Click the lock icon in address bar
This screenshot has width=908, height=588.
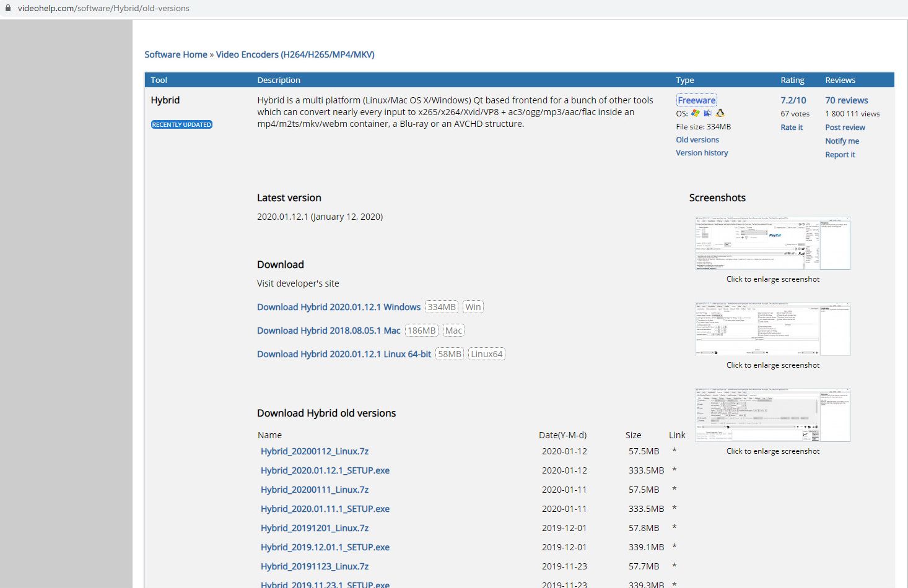coord(8,8)
